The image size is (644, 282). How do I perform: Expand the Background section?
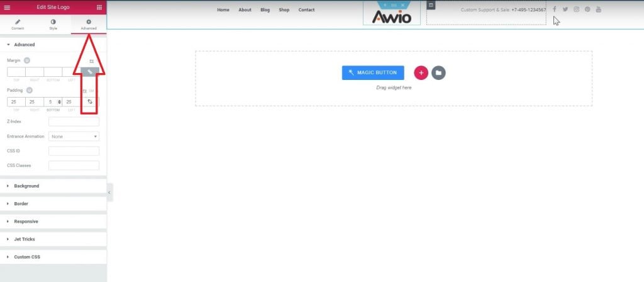[x=26, y=186]
